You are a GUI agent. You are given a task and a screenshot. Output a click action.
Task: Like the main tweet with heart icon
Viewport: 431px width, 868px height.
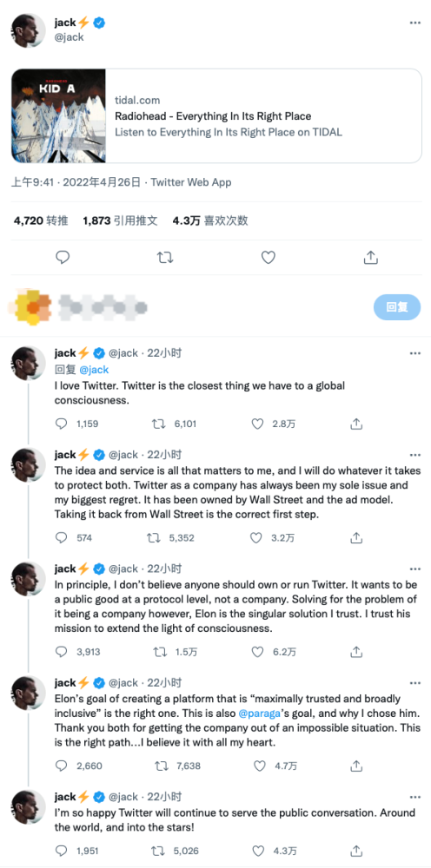[x=269, y=257]
